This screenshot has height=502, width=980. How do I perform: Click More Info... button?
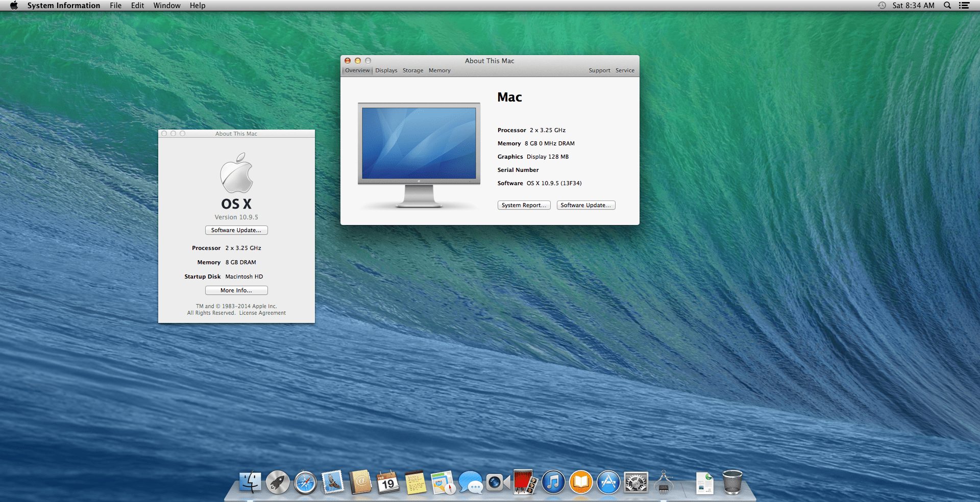(236, 290)
